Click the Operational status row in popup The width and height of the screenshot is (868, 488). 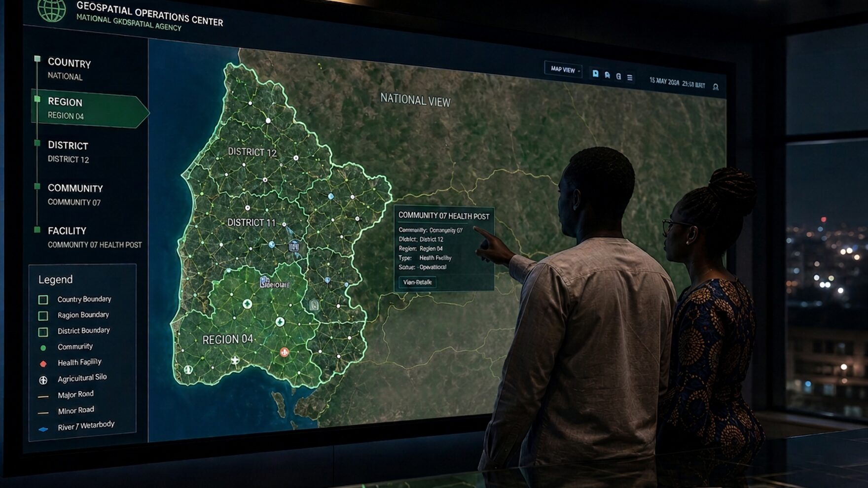tap(423, 267)
